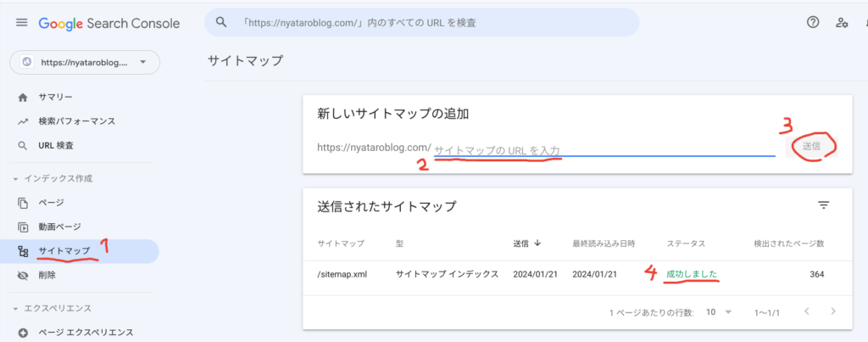Select URL 検査 in sidebar
Viewport: 868px width, 342px height.
pyautogui.click(x=57, y=145)
